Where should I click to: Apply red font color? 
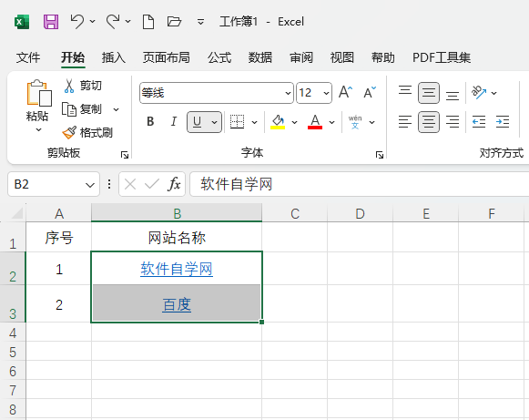coord(315,122)
